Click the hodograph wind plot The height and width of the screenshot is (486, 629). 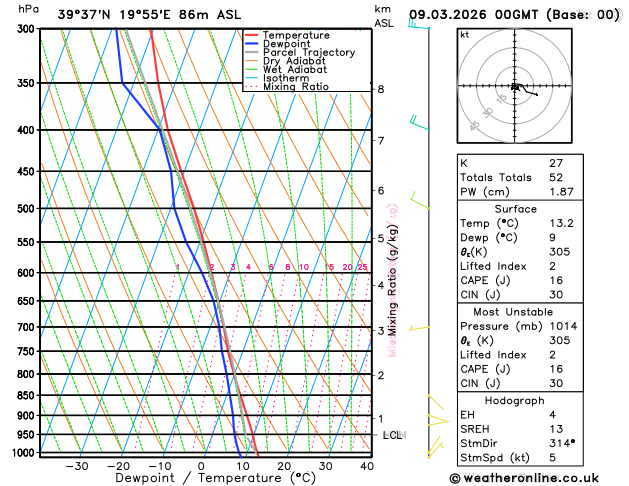pos(515,85)
